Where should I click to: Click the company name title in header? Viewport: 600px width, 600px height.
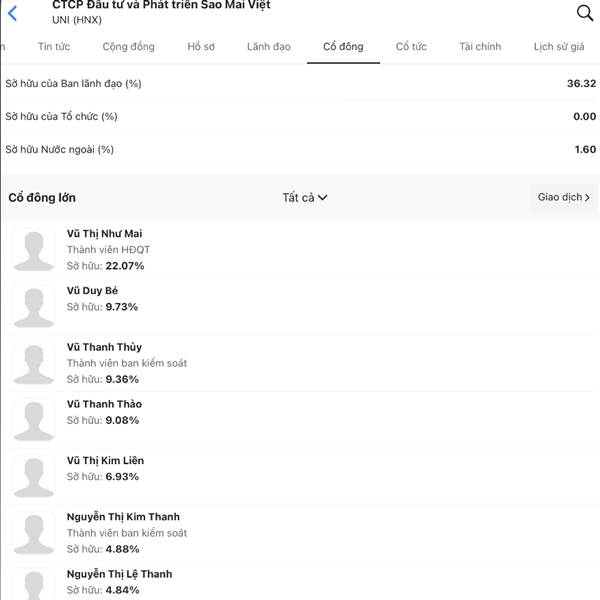tap(161, 5)
